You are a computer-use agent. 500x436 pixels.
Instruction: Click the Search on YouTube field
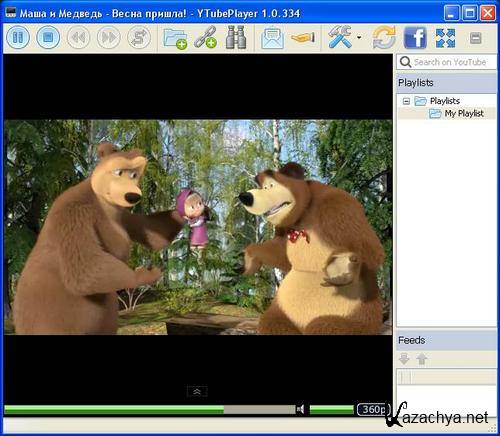tap(447, 62)
